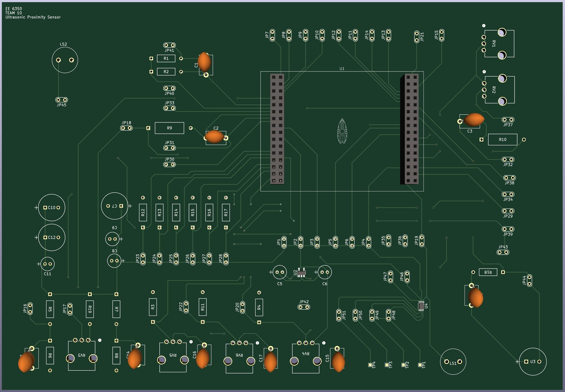
Task: Click the RV5 potentiometer outline
Action: (173, 357)
